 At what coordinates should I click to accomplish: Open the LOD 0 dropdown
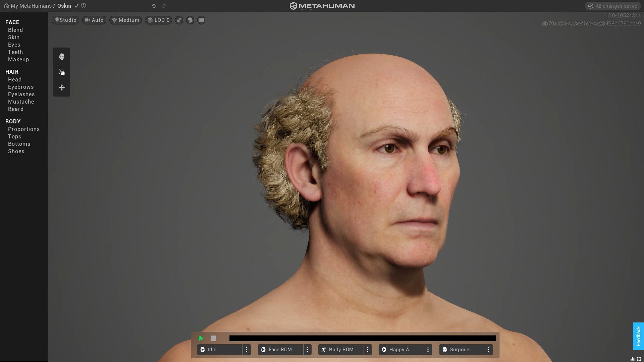[158, 20]
